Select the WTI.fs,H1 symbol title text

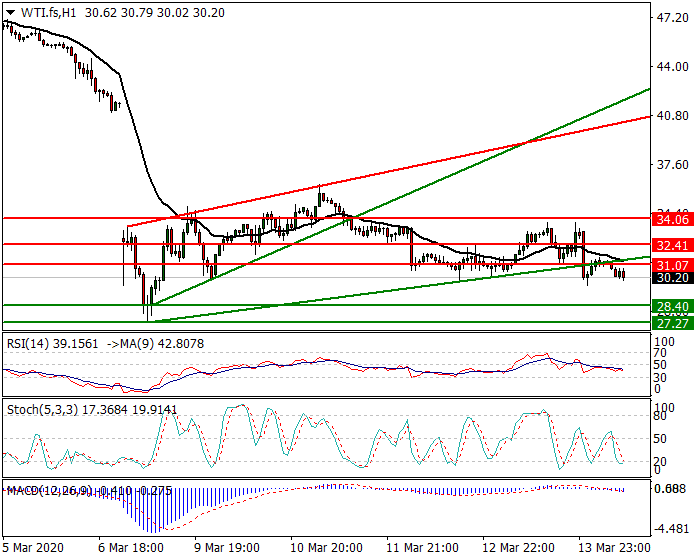click(49, 13)
